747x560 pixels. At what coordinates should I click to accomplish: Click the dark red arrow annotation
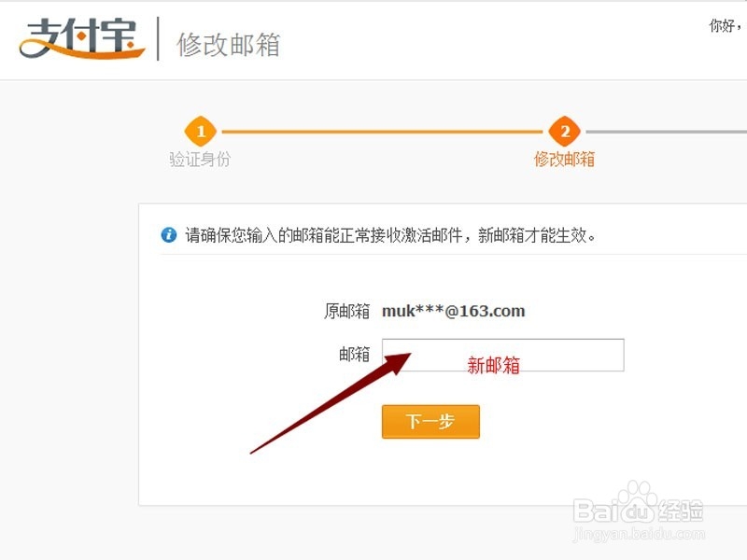pyautogui.click(x=331, y=403)
